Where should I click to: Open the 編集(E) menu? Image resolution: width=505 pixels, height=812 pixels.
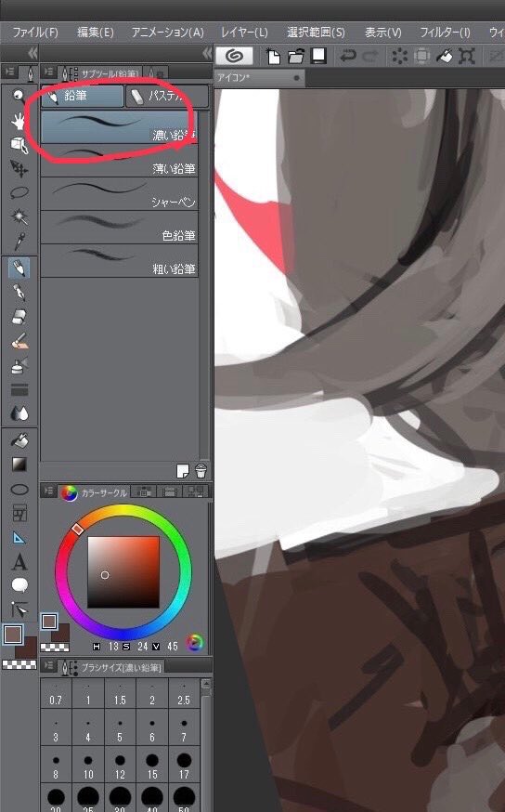[x=96, y=33]
